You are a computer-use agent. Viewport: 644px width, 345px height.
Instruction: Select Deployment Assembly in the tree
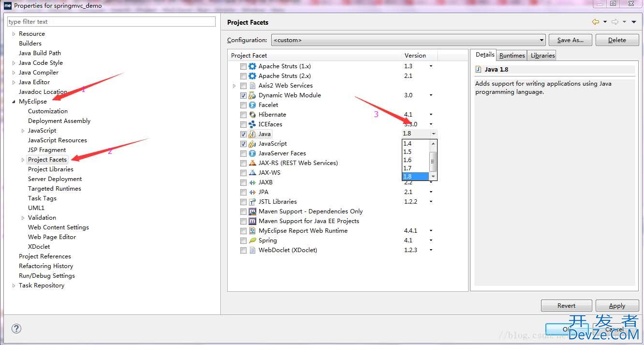(x=59, y=121)
